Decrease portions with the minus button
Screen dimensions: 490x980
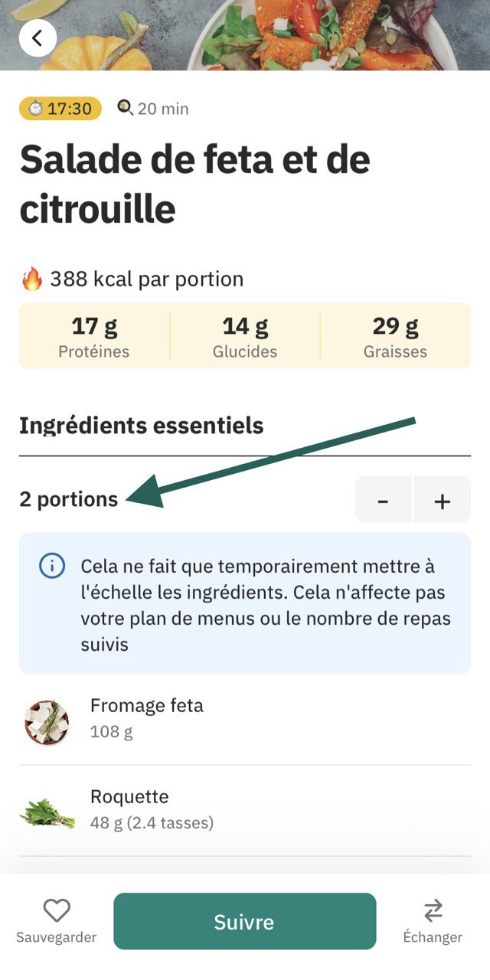(x=384, y=500)
